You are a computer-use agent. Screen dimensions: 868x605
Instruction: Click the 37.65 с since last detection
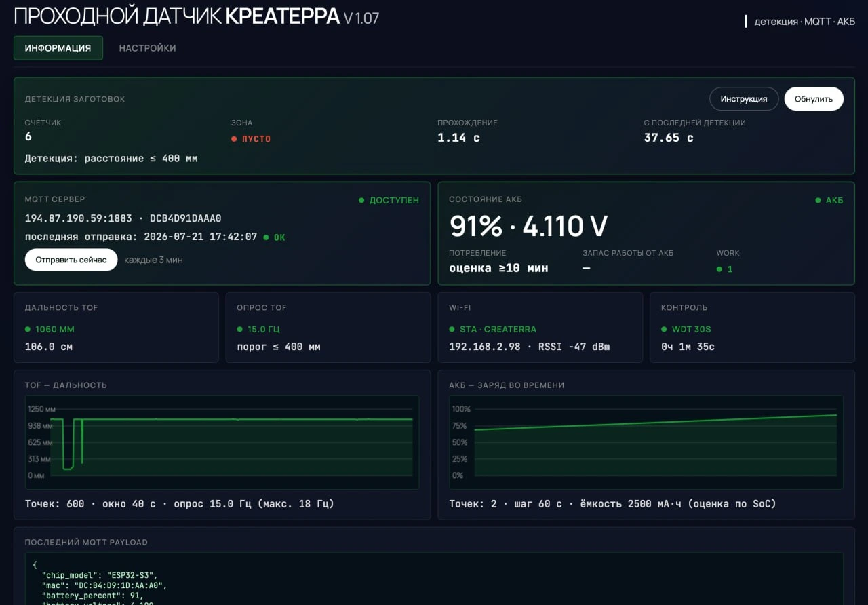pos(669,138)
